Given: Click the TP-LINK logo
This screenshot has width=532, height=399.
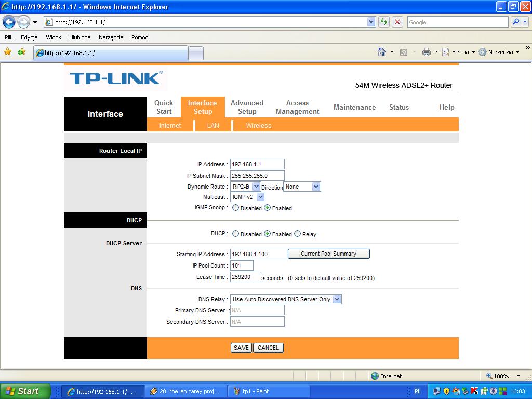Looking at the screenshot, I should [116, 78].
